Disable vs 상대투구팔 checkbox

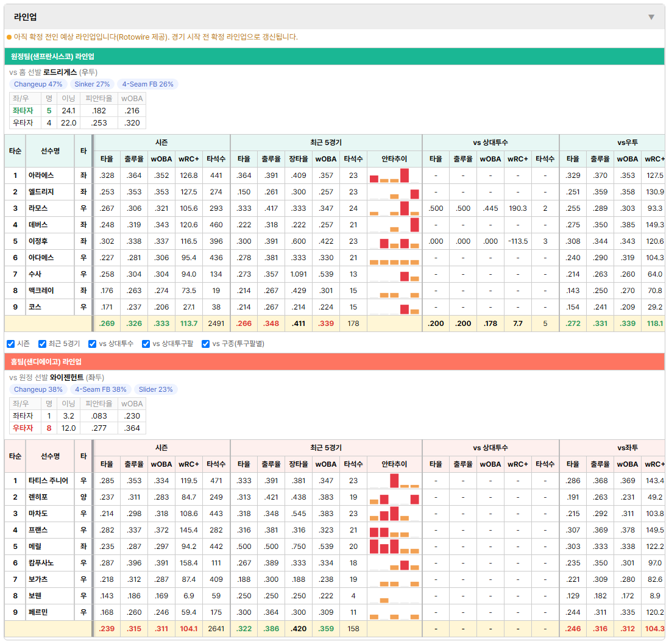point(146,344)
